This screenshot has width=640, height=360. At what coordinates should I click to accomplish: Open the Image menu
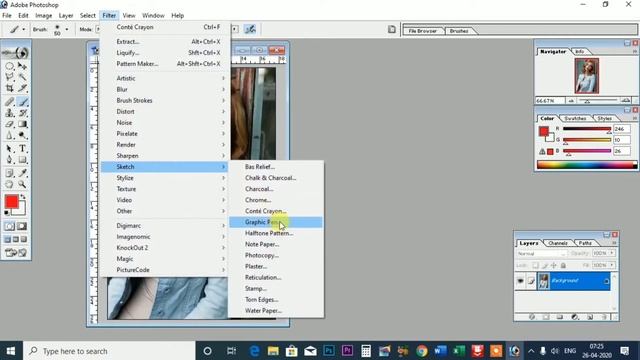(x=44, y=16)
